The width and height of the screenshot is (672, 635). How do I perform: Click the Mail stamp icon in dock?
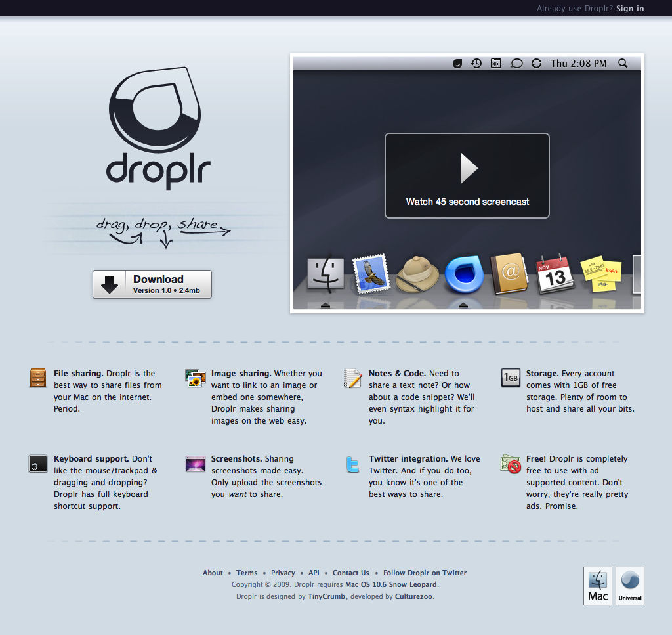(371, 274)
